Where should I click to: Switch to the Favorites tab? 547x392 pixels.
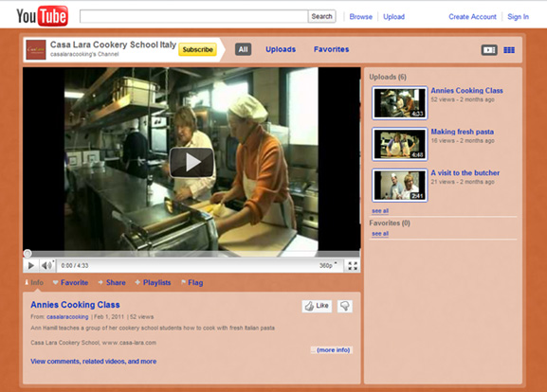click(x=331, y=49)
